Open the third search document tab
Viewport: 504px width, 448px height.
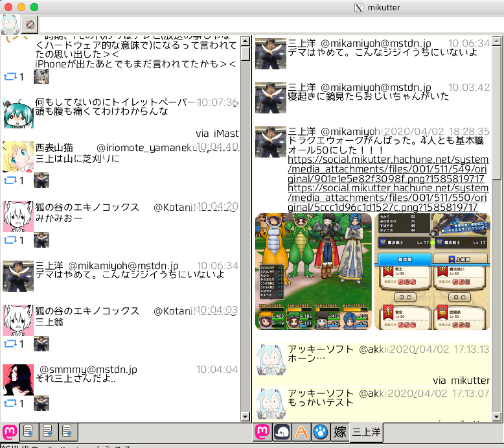pyautogui.click(x=68, y=432)
